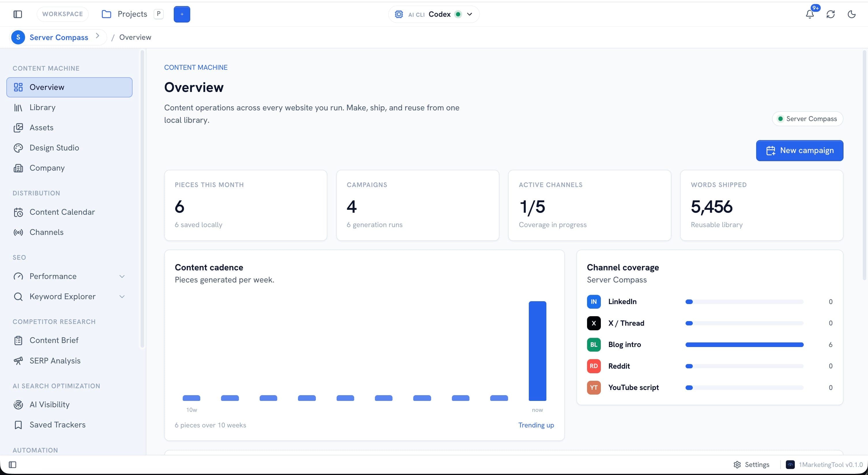The width and height of the screenshot is (868, 475).
Task: Click the notification 9+ badge
Action: pos(816,8)
